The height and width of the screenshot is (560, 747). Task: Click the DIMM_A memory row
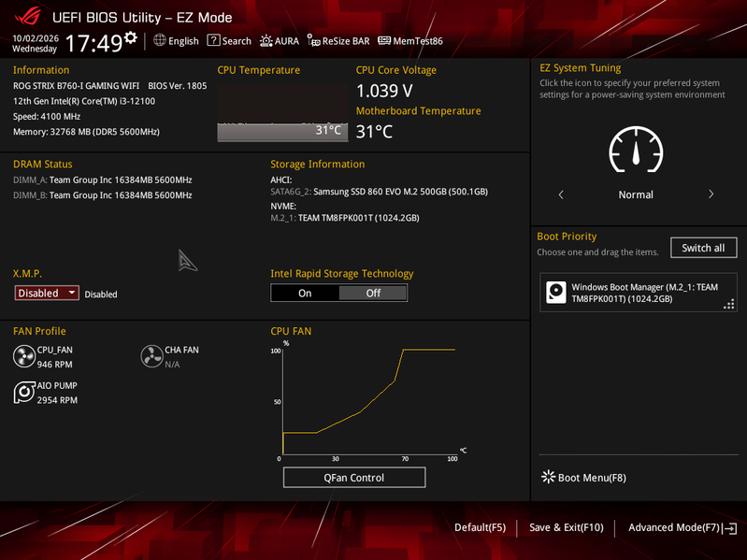pyautogui.click(x=103, y=180)
